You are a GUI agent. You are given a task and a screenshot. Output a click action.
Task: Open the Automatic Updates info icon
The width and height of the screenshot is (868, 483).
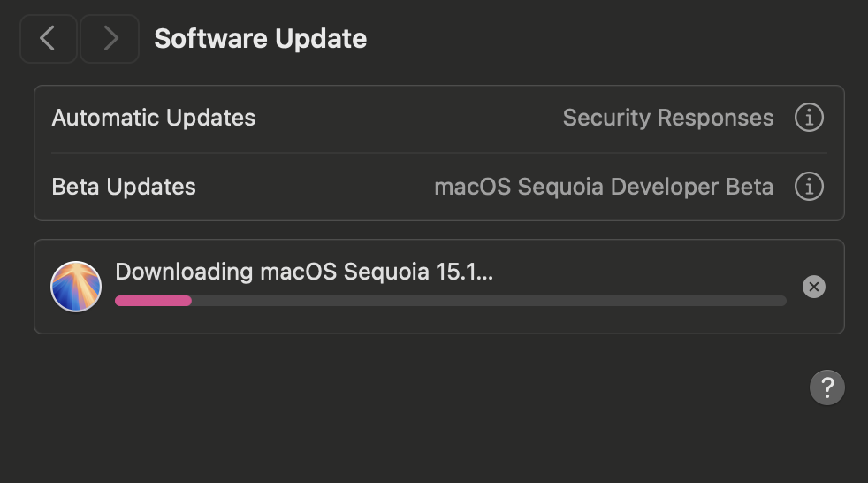coord(809,118)
